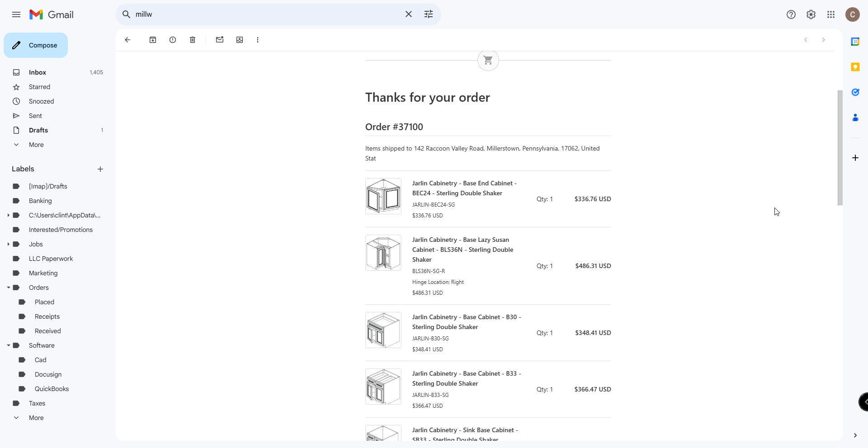Open Base Cabinet B30 product title
Screen dimensions: 868x448
coord(467,322)
